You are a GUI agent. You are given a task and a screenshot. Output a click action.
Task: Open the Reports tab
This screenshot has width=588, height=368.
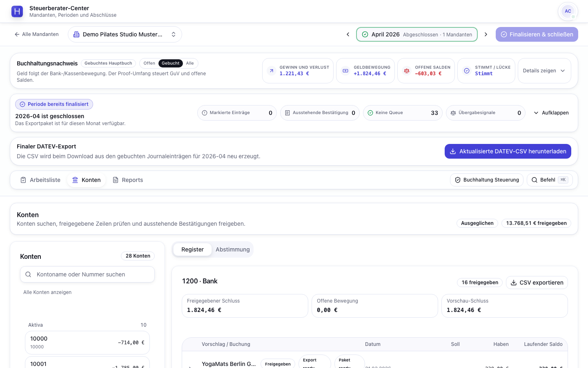[x=128, y=180]
